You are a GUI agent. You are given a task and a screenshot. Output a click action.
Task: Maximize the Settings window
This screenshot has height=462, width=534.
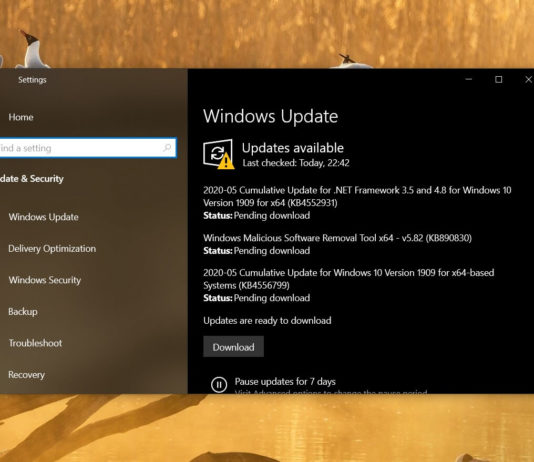[499, 79]
